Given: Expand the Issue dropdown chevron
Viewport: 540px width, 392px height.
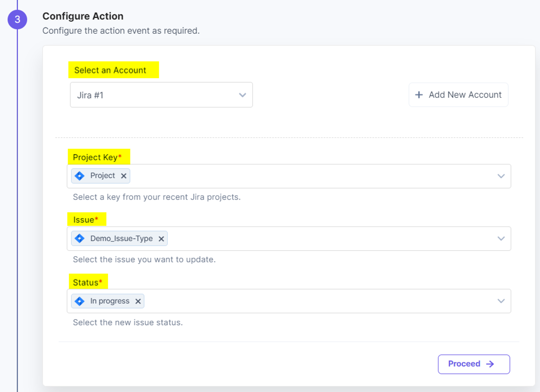Looking at the screenshot, I should tap(501, 238).
